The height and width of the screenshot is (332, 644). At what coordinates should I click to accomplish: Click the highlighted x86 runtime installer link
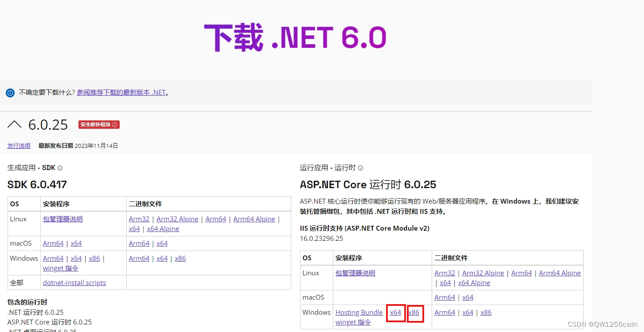click(415, 312)
